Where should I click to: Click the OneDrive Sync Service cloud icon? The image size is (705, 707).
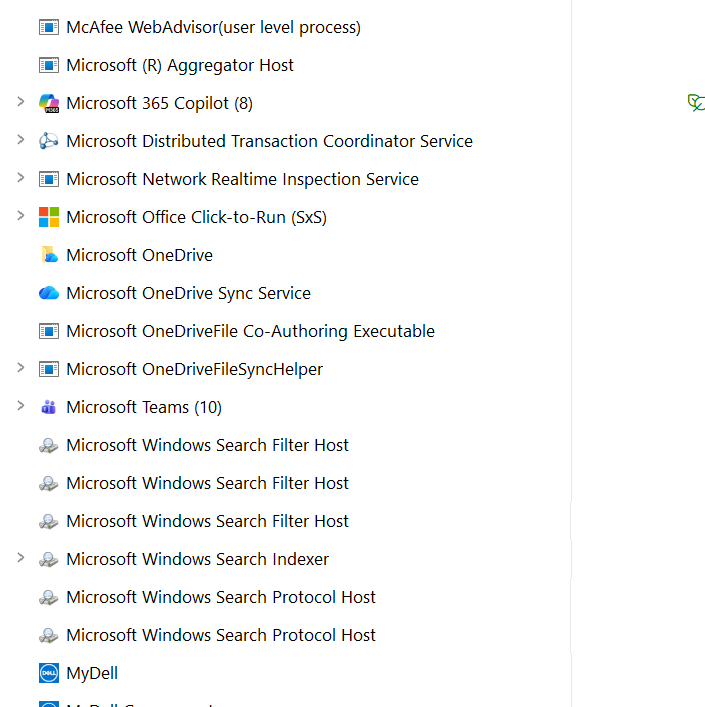point(48,293)
